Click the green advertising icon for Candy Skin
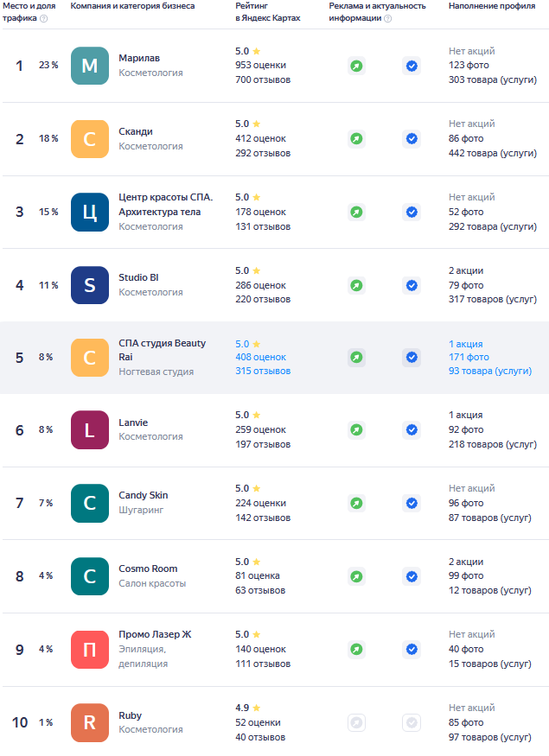 click(356, 504)
